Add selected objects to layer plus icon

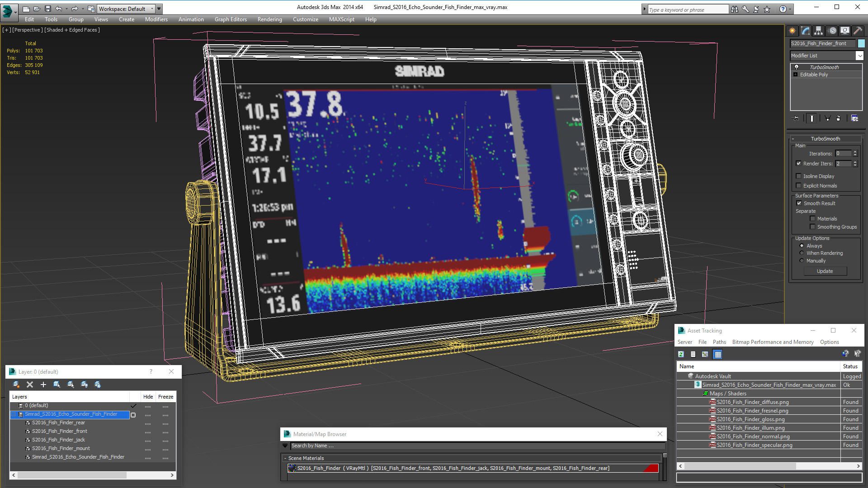click(x=43, y=385)
